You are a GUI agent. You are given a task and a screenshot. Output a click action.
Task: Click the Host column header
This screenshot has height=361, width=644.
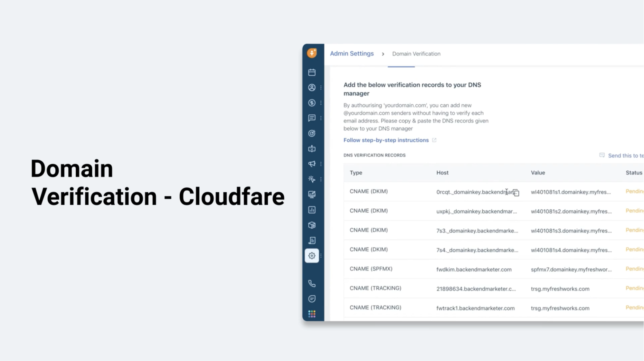[x=442, y=173]
